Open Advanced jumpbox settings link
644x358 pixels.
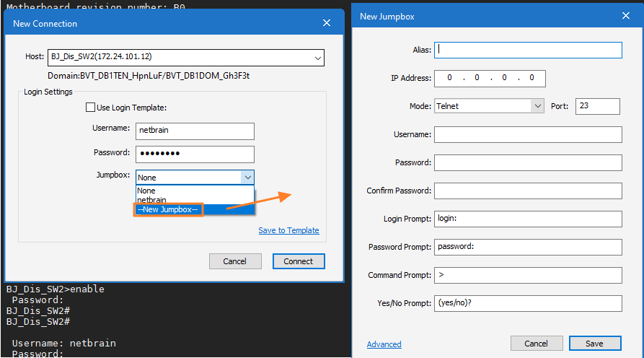pyautogui.click(x=384, y=344)
